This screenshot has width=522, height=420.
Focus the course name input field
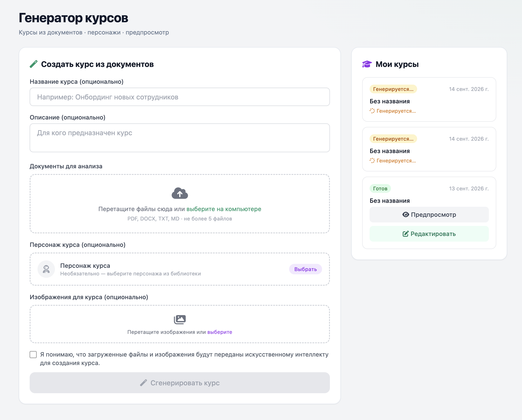(x=180, y=97)
